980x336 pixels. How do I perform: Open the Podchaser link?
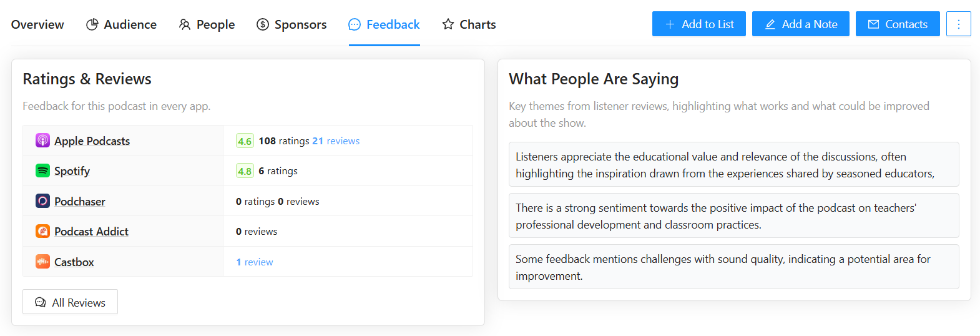click(80, 201)
